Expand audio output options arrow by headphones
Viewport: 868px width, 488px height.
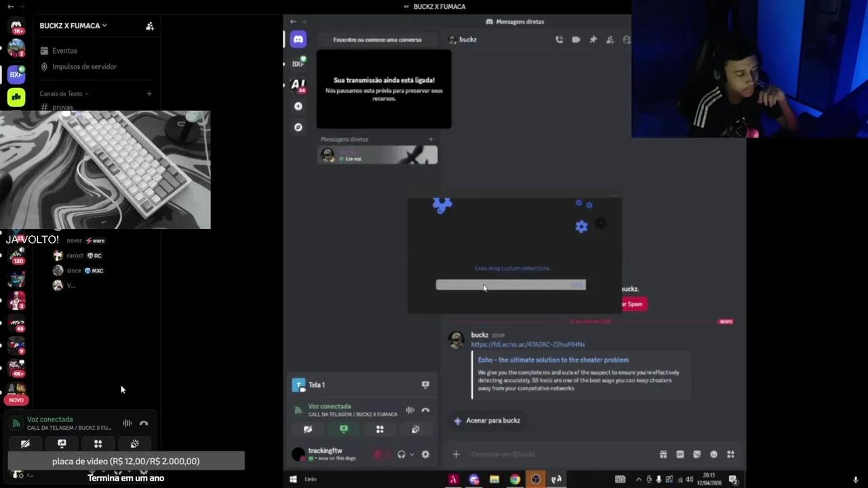(412, 454)
